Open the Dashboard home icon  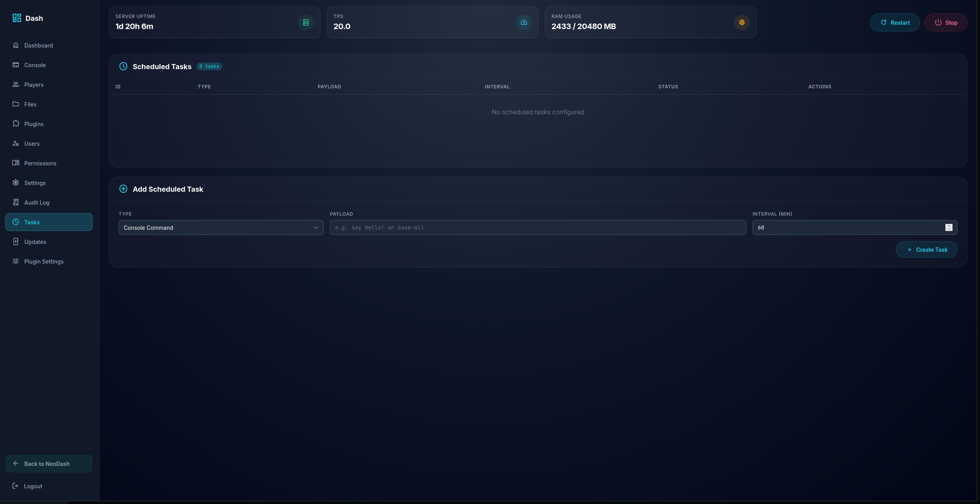click(x=16, y=45)
